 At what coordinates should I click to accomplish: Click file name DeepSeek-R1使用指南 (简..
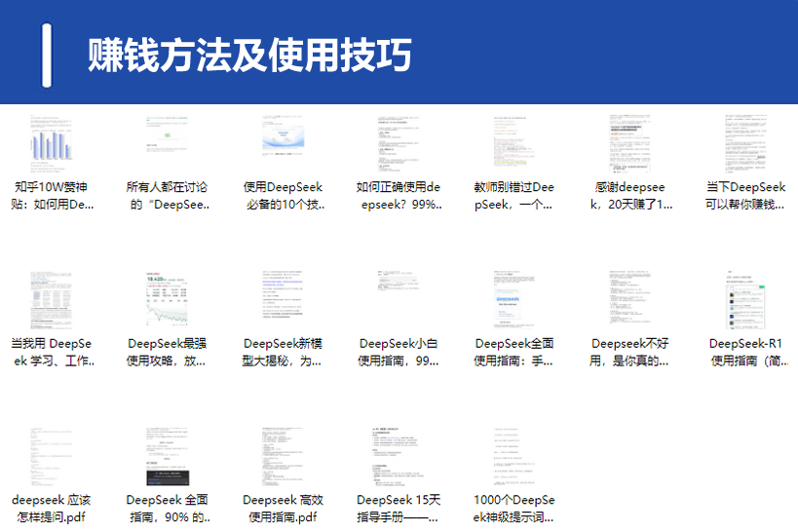(x=746, y=353)
